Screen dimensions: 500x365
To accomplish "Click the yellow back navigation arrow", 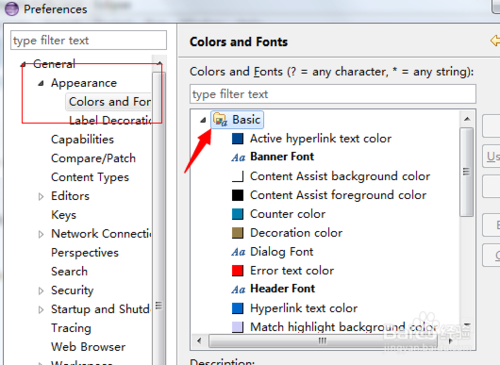I will [495, 41].
